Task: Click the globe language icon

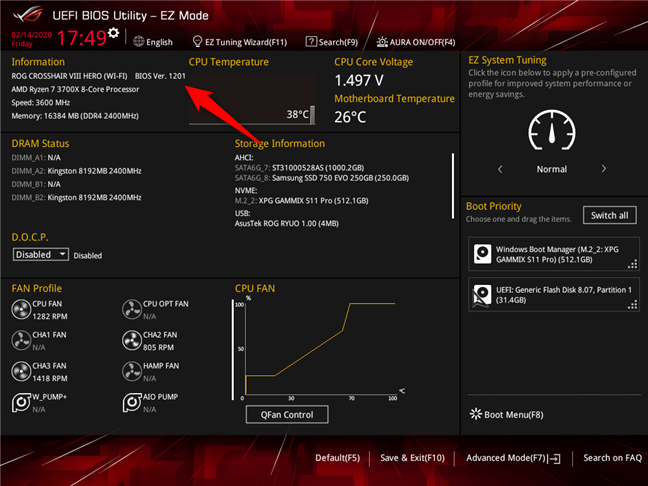Action: tap(139, 42)
